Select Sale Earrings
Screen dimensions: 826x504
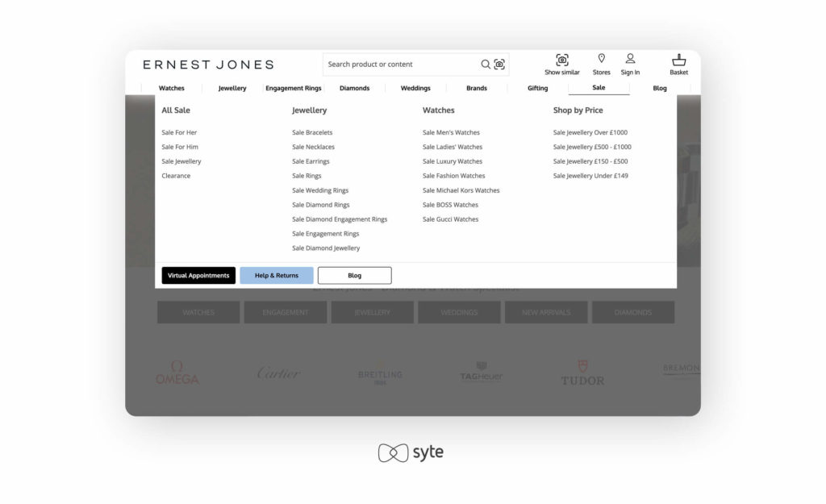[311, 161]
